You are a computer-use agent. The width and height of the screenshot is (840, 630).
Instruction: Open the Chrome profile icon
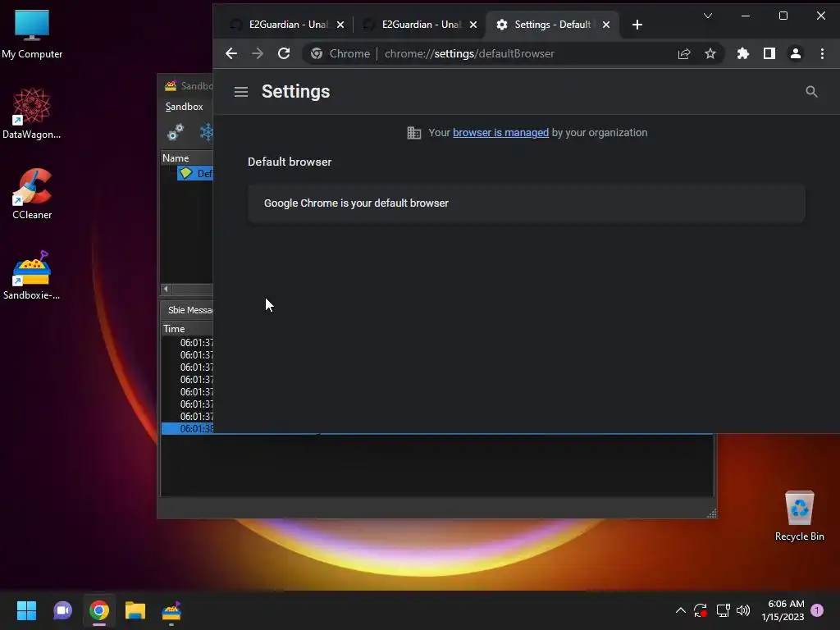796,53
